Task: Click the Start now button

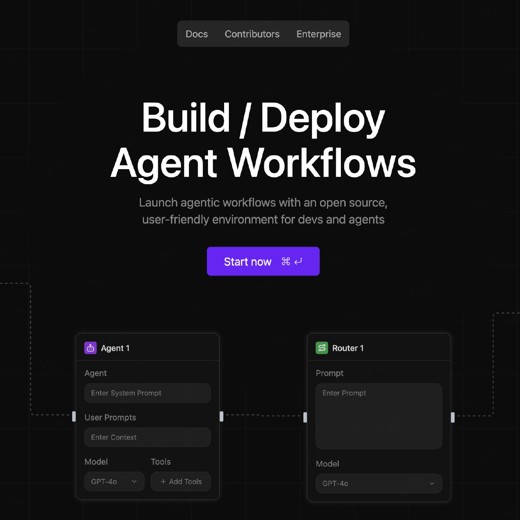Action: (263, 261)
